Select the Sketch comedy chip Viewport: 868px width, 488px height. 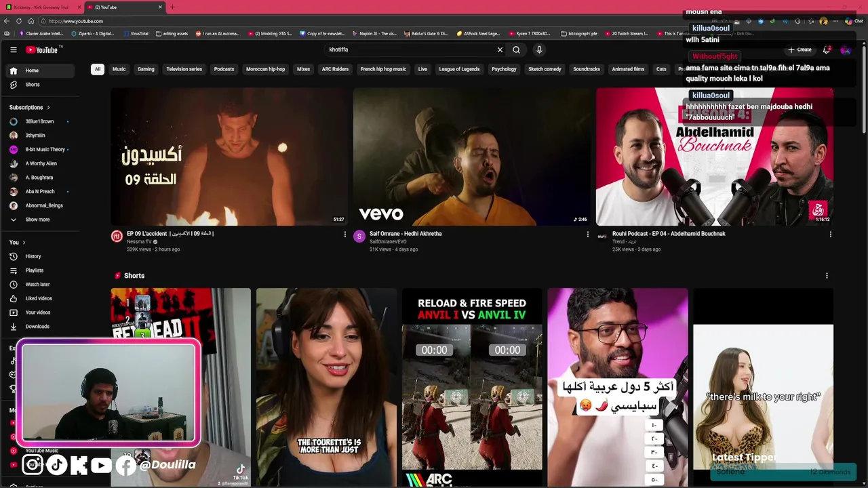[545, 69]
